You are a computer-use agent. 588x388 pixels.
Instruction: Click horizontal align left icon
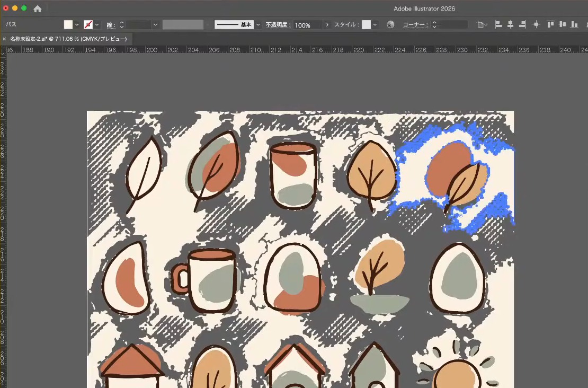[x=498, y=25]
